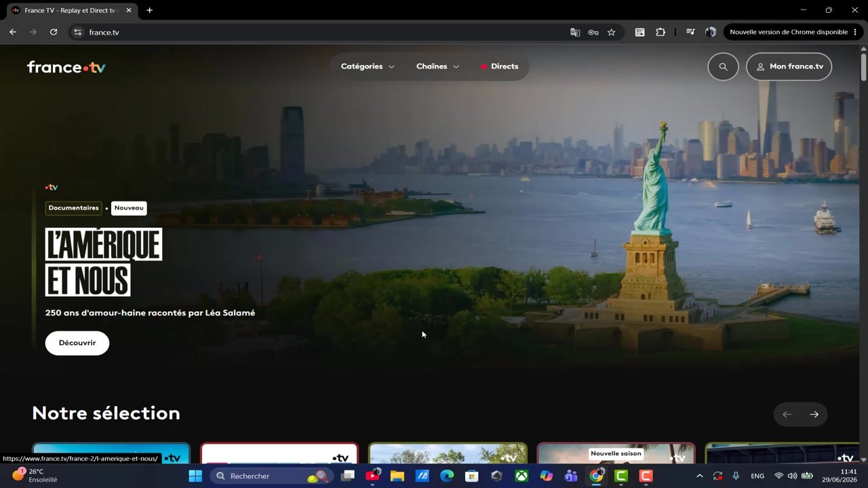
Task: Open File Explorer from taskbar
Action: [397, 476]
